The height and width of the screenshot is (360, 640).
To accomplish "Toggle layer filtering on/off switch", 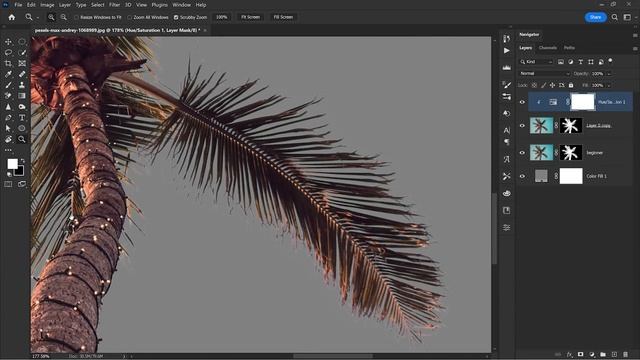I will coord(611,60).
